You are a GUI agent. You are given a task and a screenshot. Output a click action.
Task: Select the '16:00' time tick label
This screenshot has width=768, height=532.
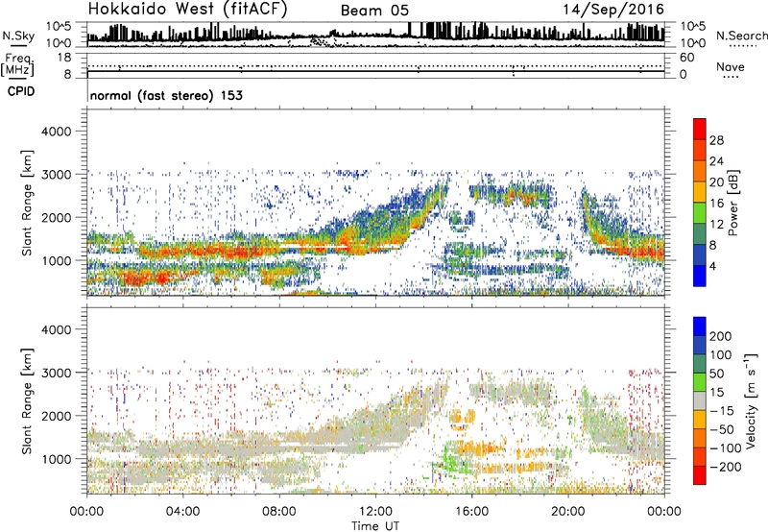(471, 512)
